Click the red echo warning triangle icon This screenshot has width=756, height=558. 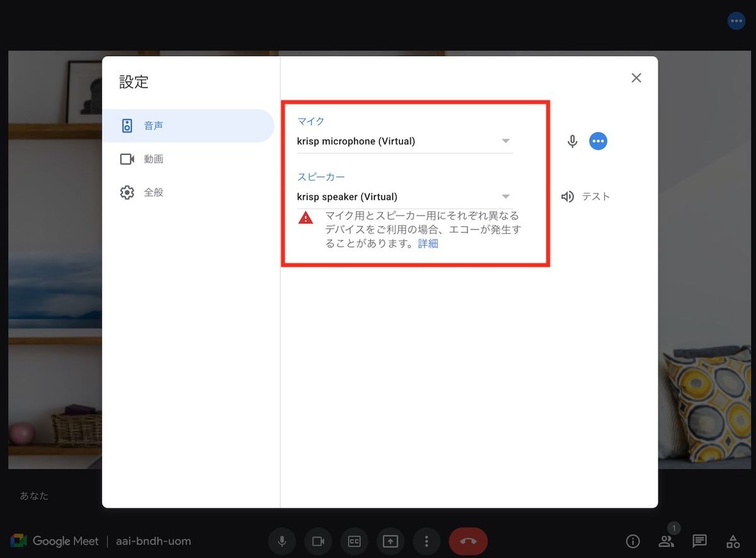306,218
